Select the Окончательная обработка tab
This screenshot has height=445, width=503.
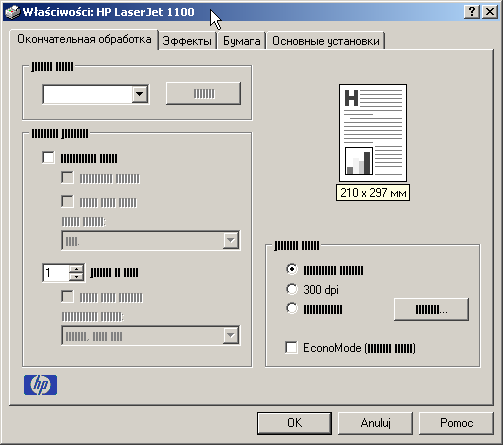point(84,39)
